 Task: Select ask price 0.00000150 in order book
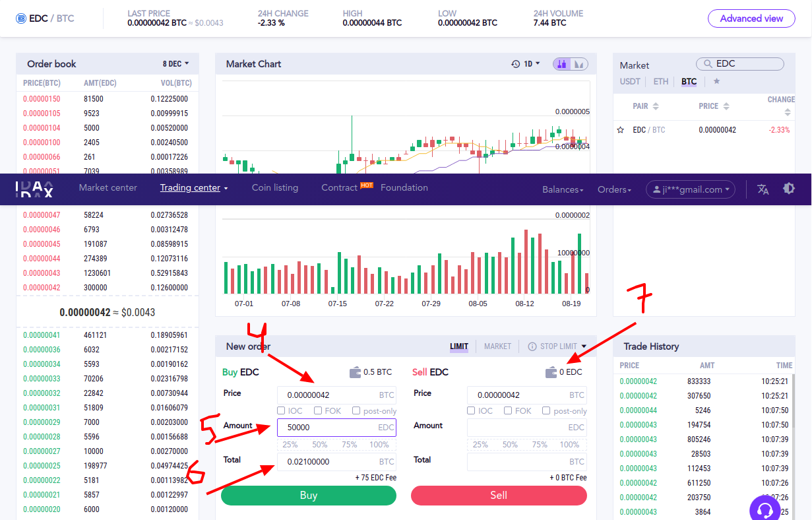[x=41, y=99]
